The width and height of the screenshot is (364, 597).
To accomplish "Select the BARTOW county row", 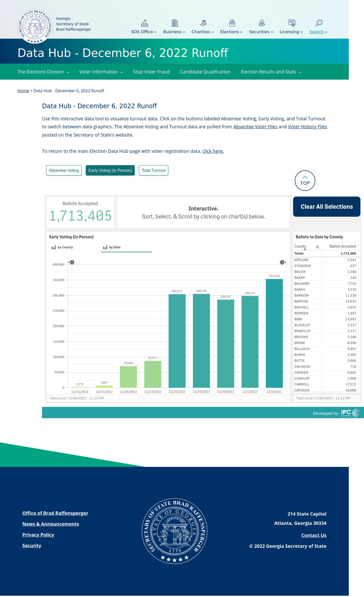I will 326,301.
